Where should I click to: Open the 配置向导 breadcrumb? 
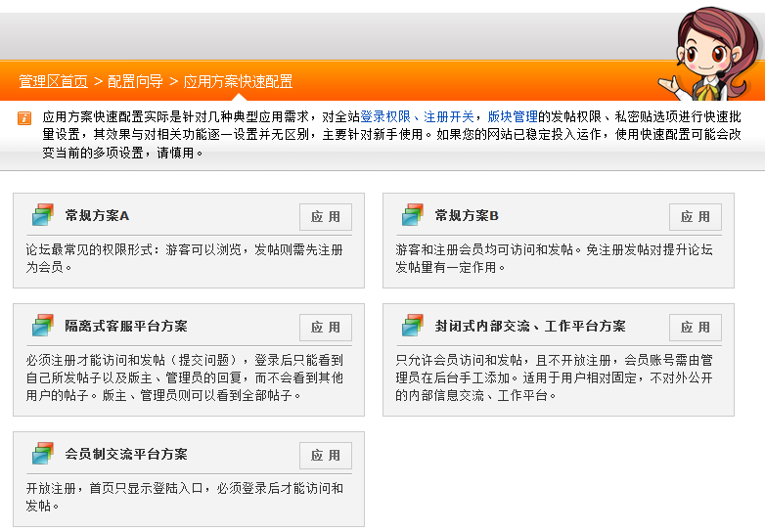135,81
